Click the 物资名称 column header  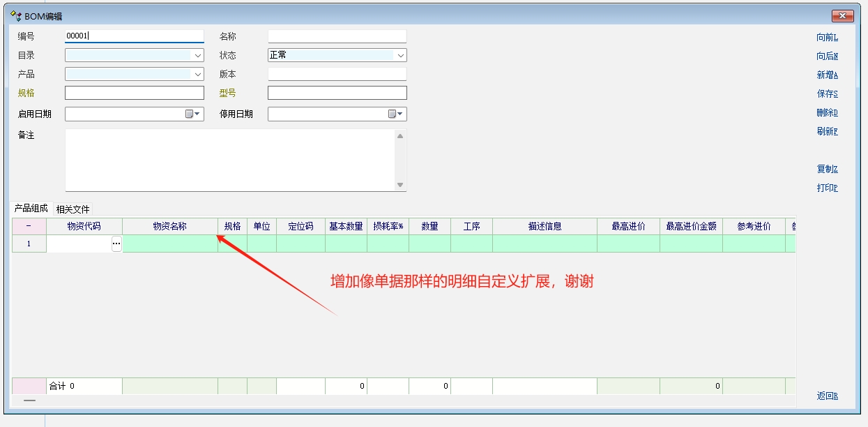pyautogui.click(x=169, y=226)
